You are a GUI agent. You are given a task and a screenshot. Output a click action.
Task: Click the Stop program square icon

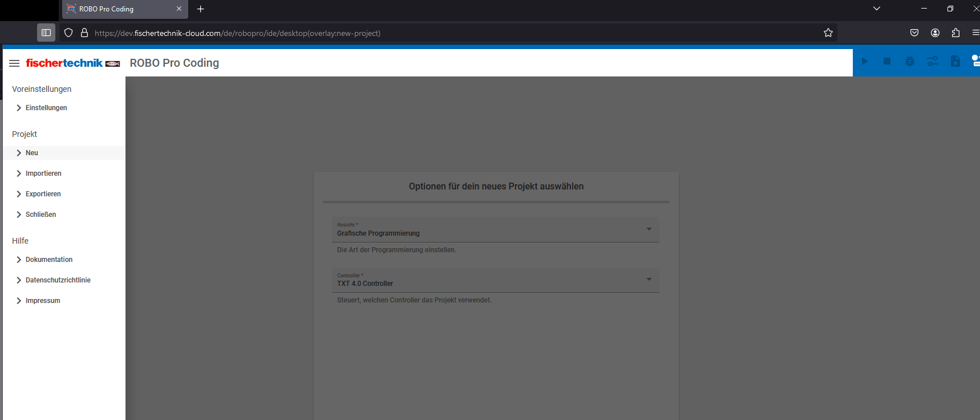(887, 62)
